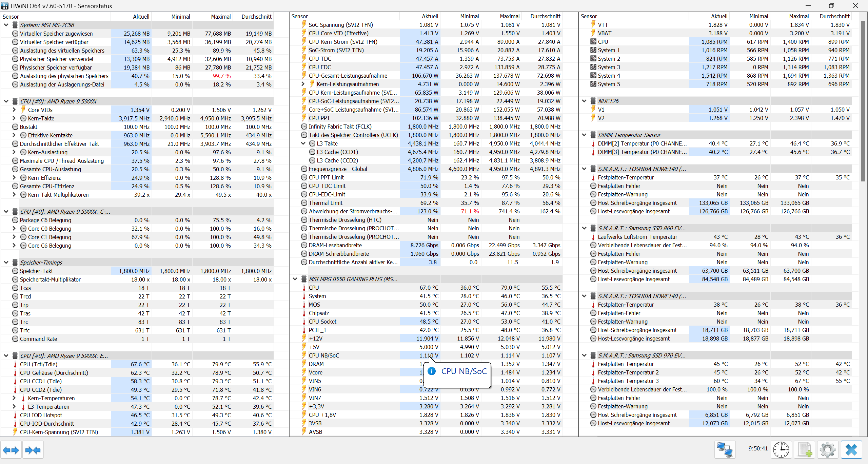Select the CPU-Kern-Spannung (SVI2 TFN) row
868x464 pixels.
[x=137, y=432]
